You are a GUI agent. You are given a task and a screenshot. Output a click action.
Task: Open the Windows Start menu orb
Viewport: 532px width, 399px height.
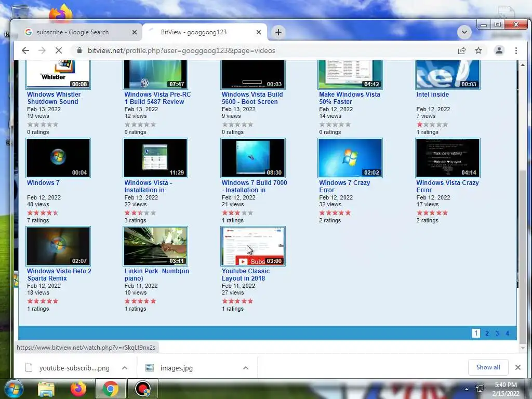(x=14, y=389)
